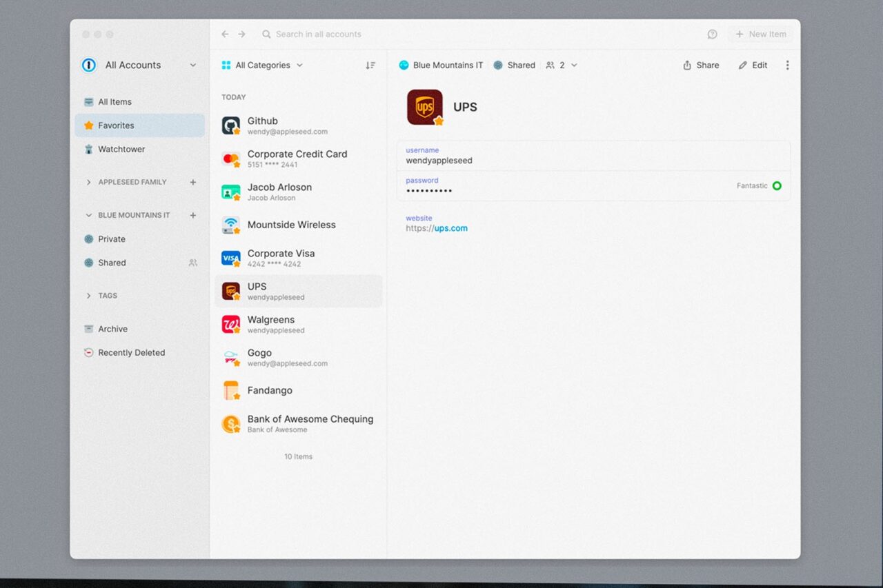
Task: Open Recently Deleted in sidebar
Action: tap(131, 353)
